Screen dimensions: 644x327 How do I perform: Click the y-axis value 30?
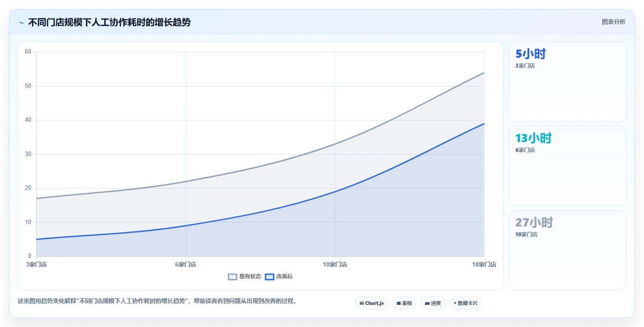pos(28,154)
